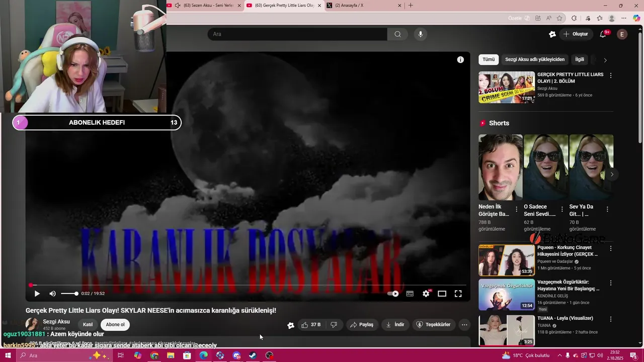Open the player settings gear
Screen dimensions: 644x362
(x=426, y=294)
